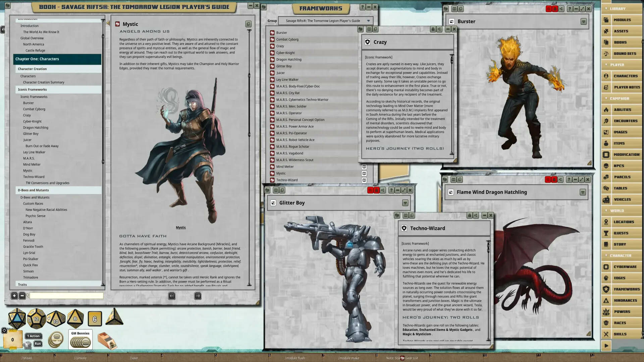Viewport: 644px width, 362px height.
Task: Open the Burster window menu dropdown
Action: pos(583,21)
